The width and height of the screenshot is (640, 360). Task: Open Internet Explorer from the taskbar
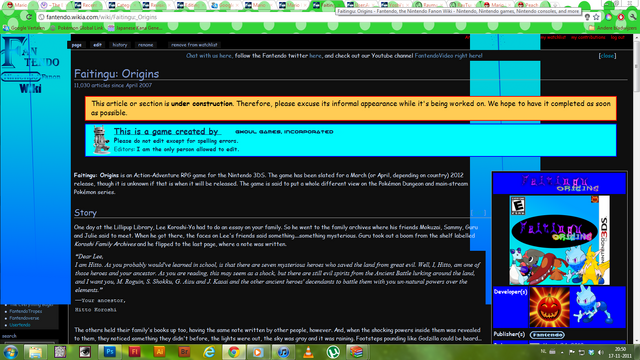209,352
